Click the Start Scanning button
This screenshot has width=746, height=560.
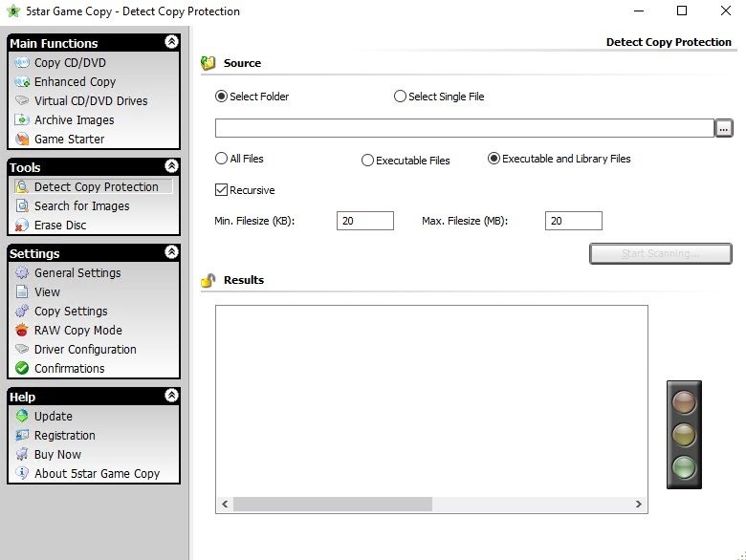[x=660, y=253]
